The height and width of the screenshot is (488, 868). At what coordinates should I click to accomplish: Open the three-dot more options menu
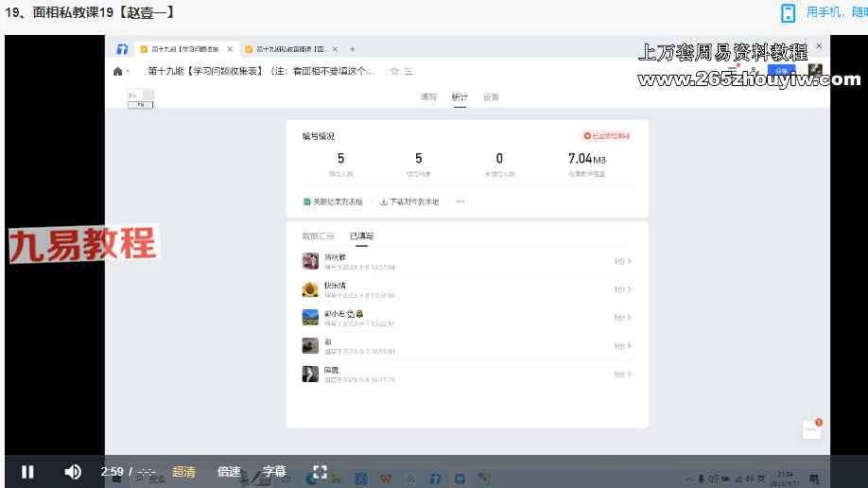coord(460,201)
